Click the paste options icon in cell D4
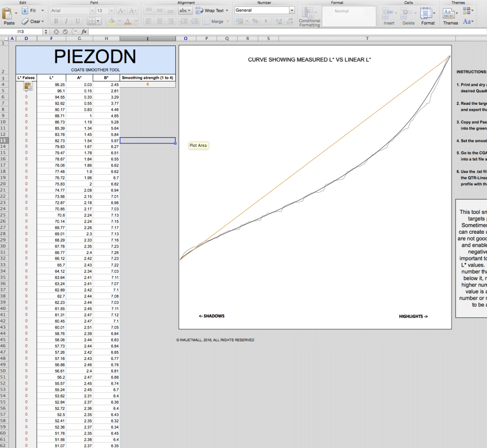This screenshot has height=448, width=487. pos(28,86)
